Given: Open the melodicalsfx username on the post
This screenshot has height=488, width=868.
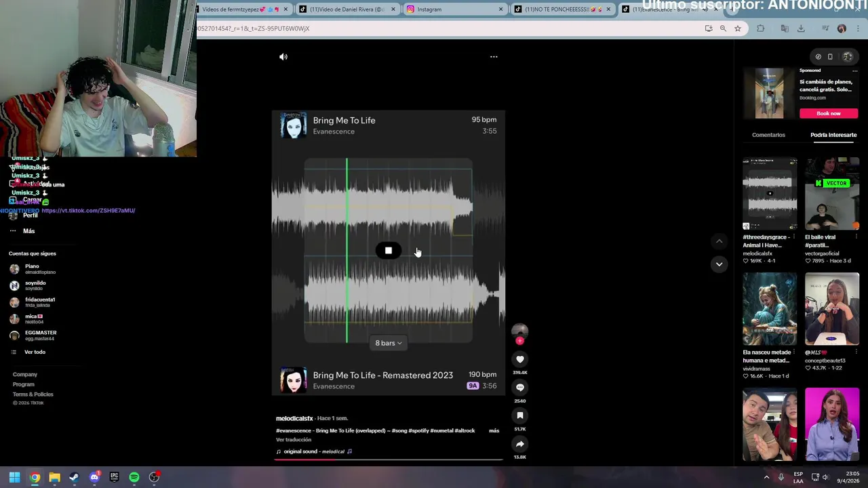Looking at the screenshot, I should (294, 418).
